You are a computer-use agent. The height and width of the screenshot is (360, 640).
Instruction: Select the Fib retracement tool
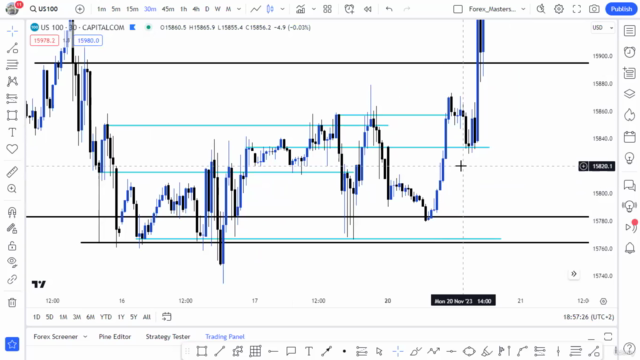pos(12,64)
